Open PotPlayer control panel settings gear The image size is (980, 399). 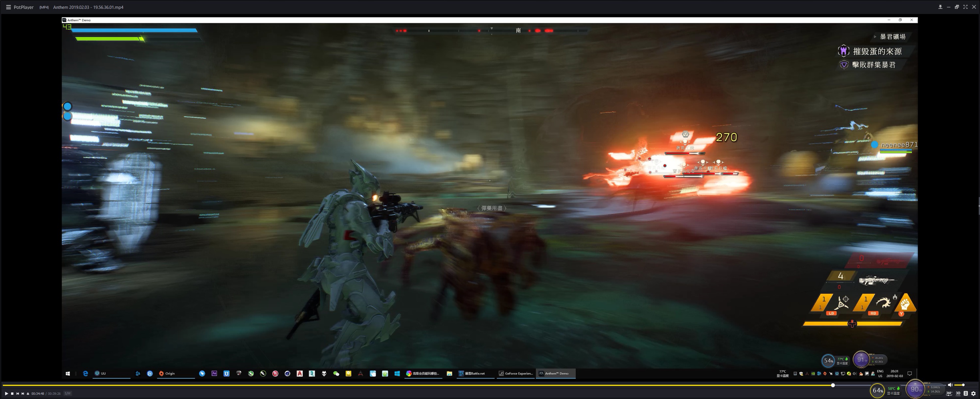pos(973,393)
